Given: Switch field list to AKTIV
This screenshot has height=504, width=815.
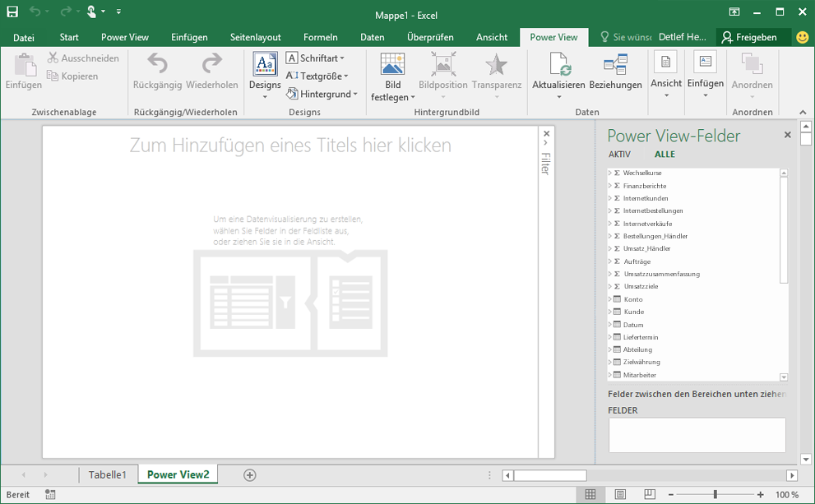Looking at the screenshot, I should [619, 155].
